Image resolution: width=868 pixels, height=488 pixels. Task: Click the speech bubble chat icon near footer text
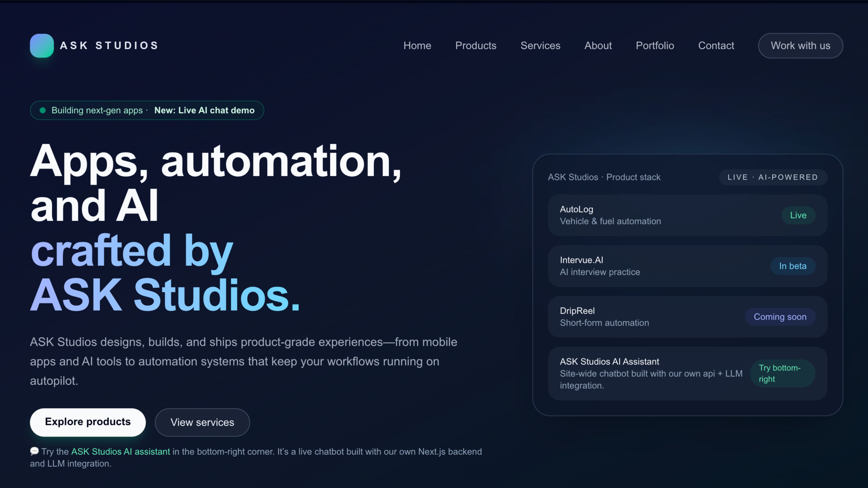tap(34, 451)
